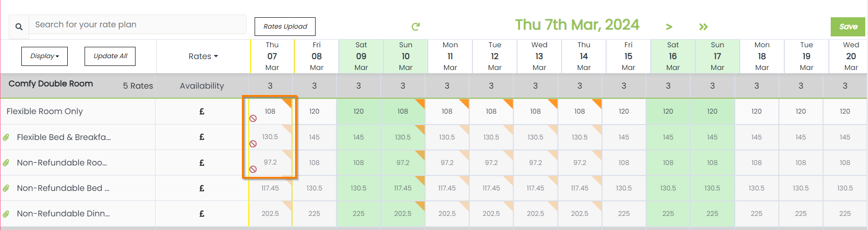Click restriction icon under 130.5 on Thu 07

coord(253,144)
